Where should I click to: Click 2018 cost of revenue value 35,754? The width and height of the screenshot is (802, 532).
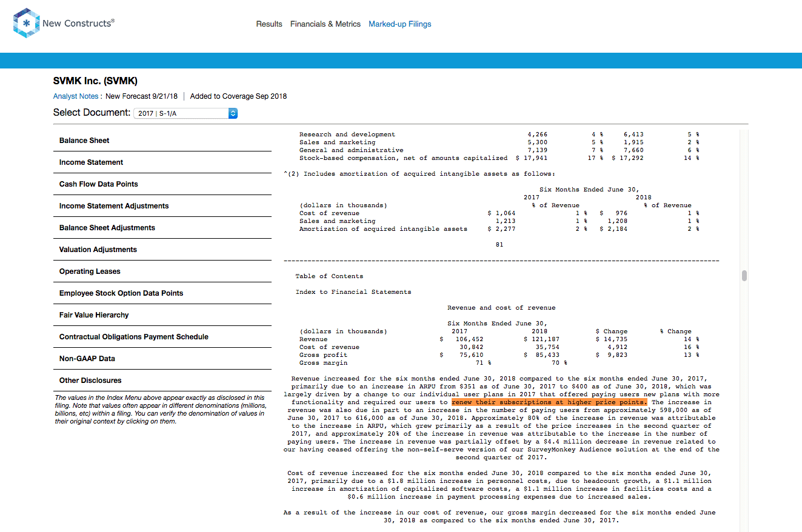[x=547, y=347]
